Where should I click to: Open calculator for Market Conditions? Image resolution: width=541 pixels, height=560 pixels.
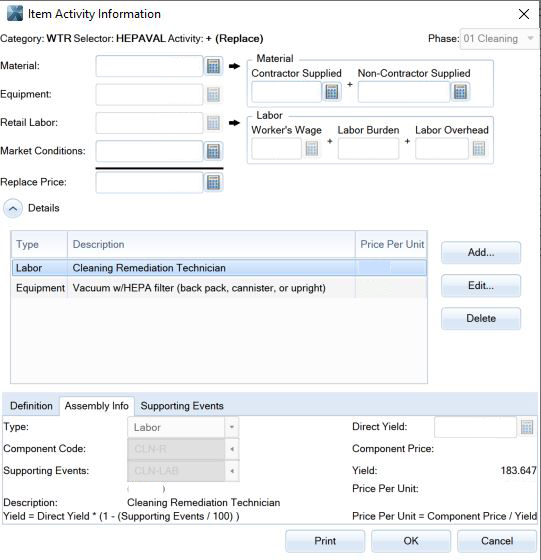213,151
